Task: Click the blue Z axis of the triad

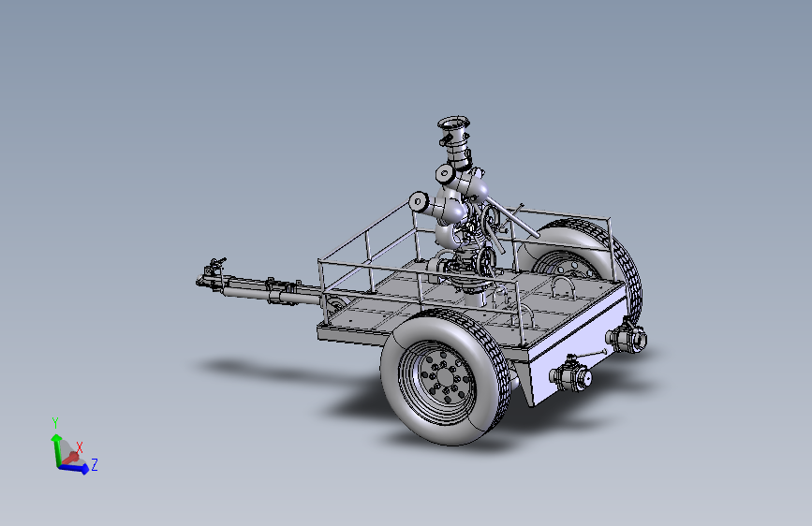Action: point(74,468)
